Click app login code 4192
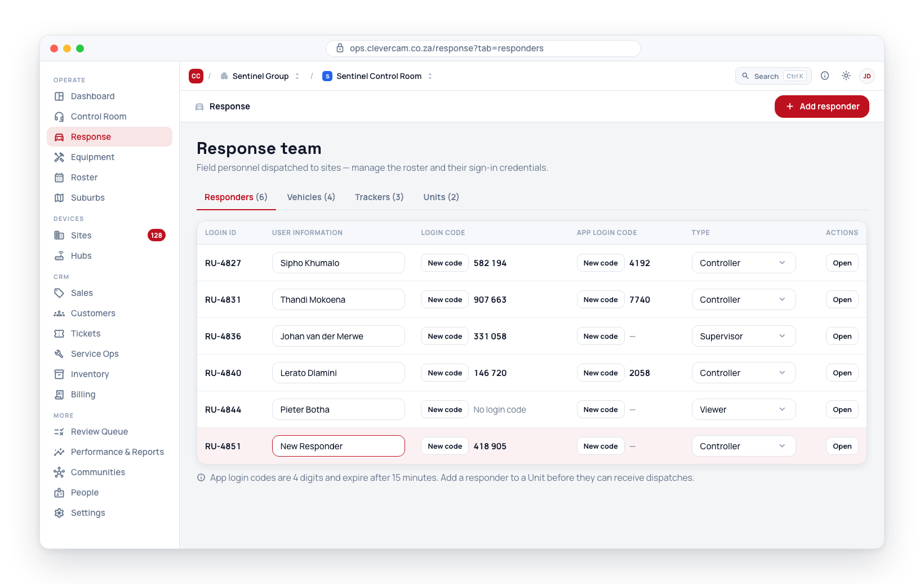 [639, 263]
